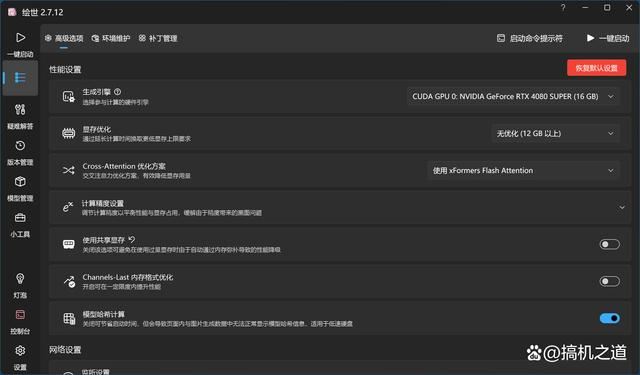Click the 绘世 2.7.12 window title

coord(42,12)
